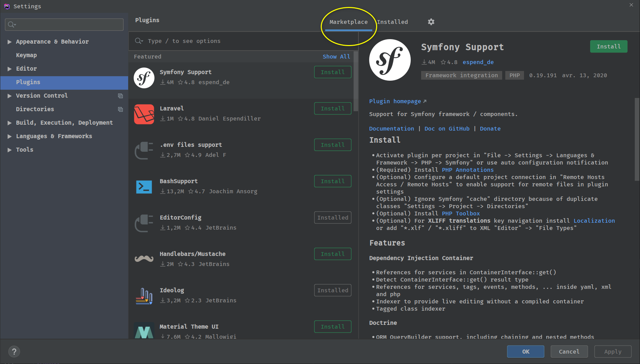Click the Directories project-level copy icon
This screenshot has height=364, width=640.
tap(121, 109)
